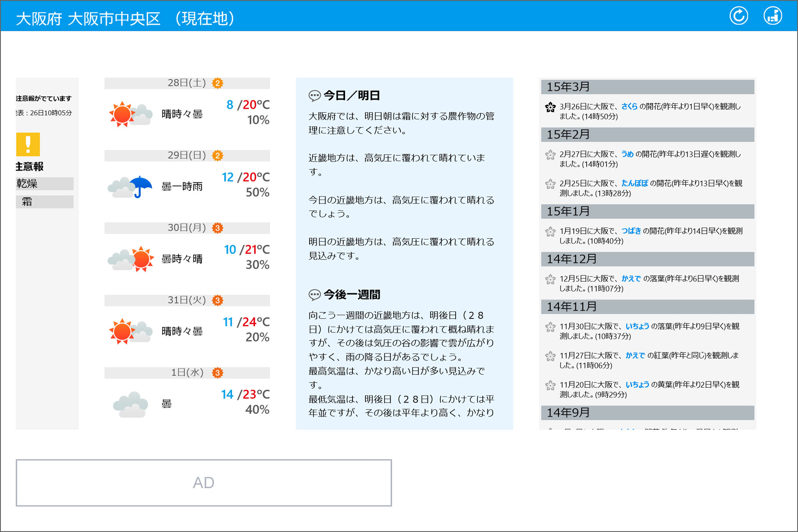Open the chart icon in top-right corner
This screenshot has width=798, height=532.
[773, 16]
